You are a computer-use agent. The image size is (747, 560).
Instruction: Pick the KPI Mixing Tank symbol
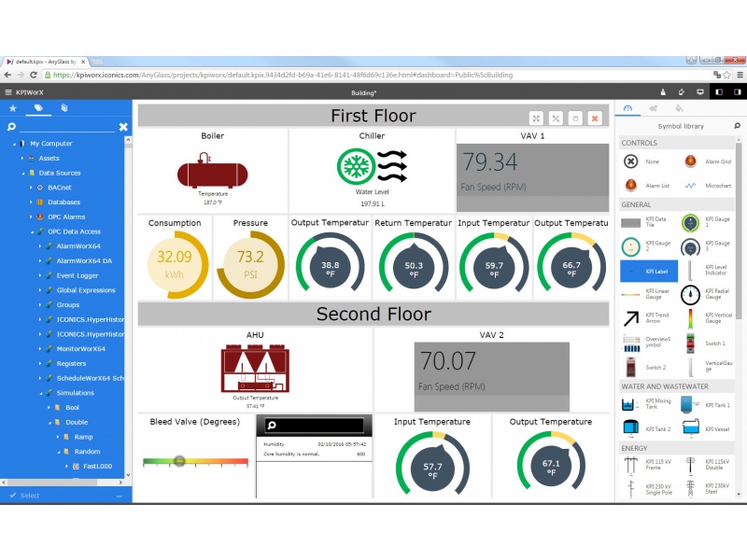coord(648,404)
